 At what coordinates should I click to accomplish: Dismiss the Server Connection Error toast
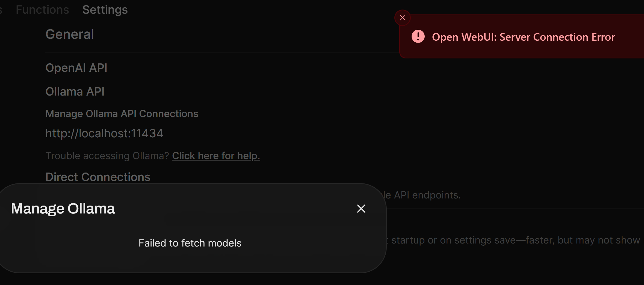(402, 18)
